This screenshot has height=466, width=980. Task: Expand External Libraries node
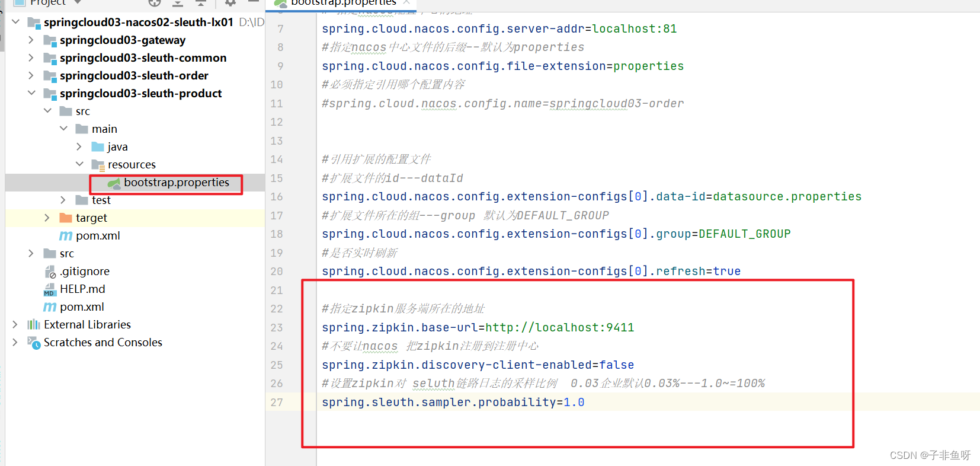[x=15, y=324]
